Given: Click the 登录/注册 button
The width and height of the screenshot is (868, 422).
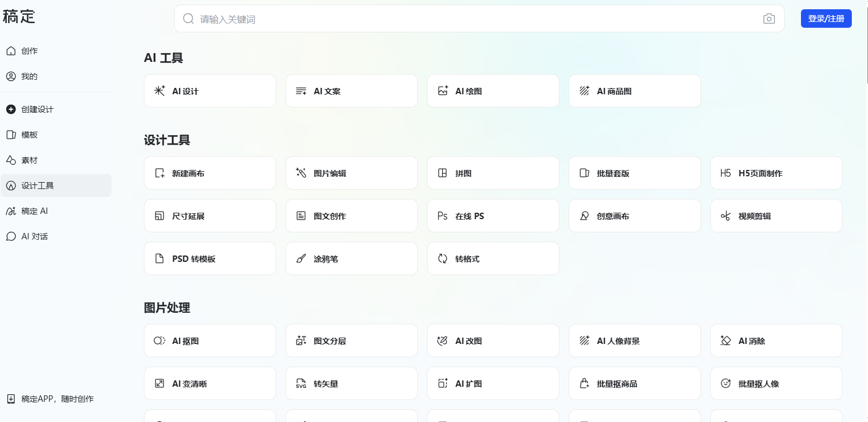Looking at the screenshot, I should (x=825, y=18).
